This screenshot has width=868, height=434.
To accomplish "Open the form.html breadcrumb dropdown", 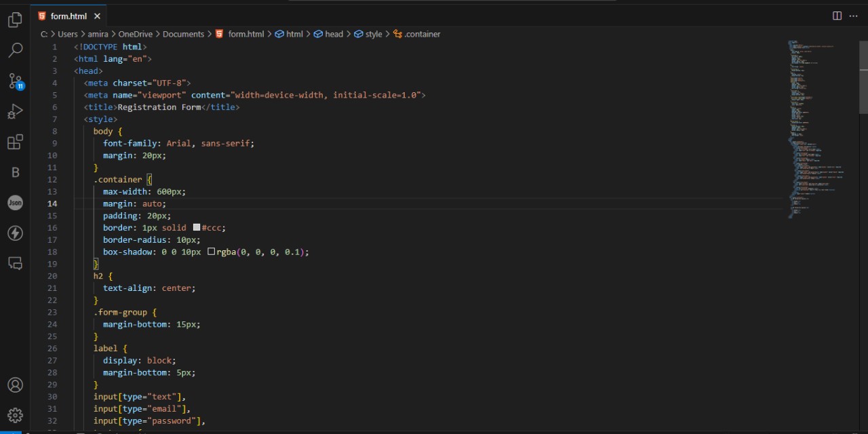I will point(240,34).
